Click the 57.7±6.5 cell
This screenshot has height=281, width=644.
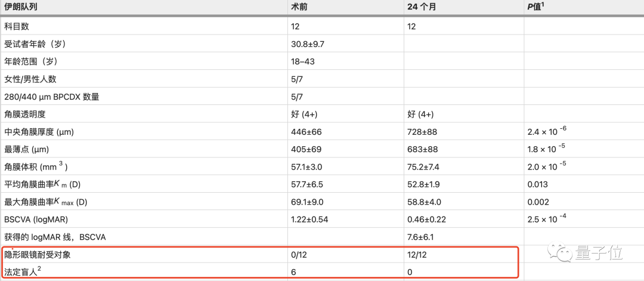(x=308, y=184)
